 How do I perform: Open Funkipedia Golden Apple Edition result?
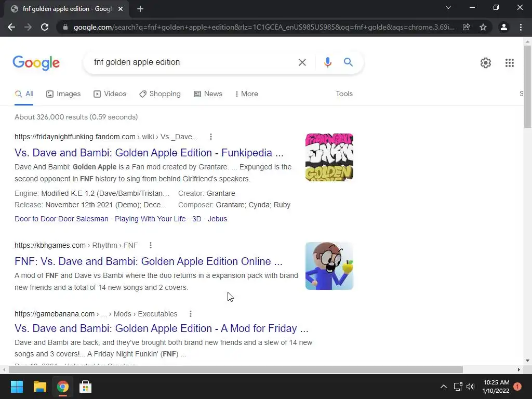coord(149,153)
